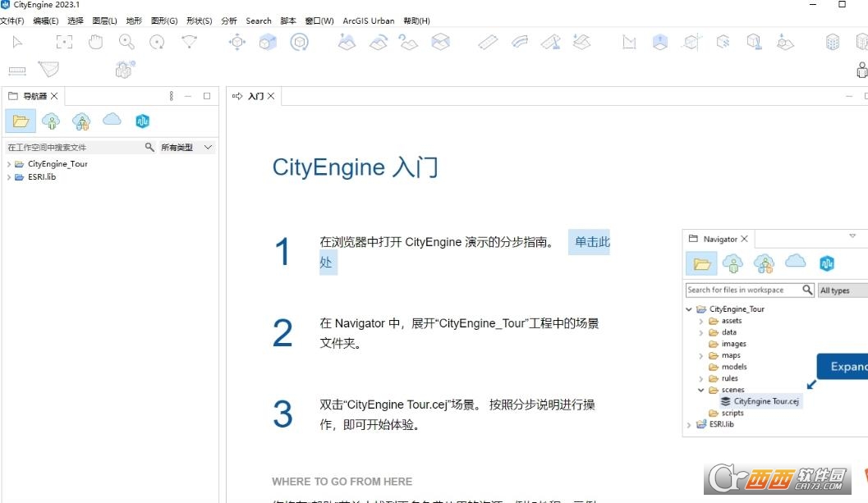Activate the Look Around camera tool

(189, 42)
